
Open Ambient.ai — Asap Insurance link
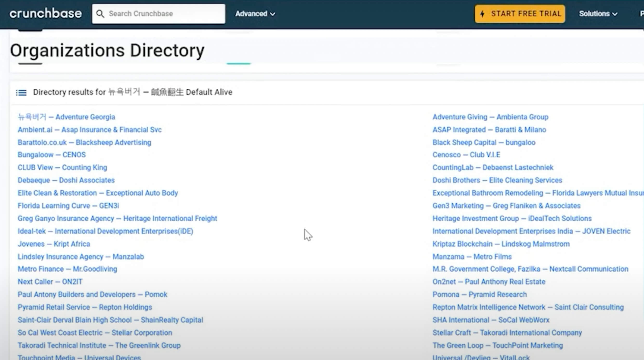[90, 130]
